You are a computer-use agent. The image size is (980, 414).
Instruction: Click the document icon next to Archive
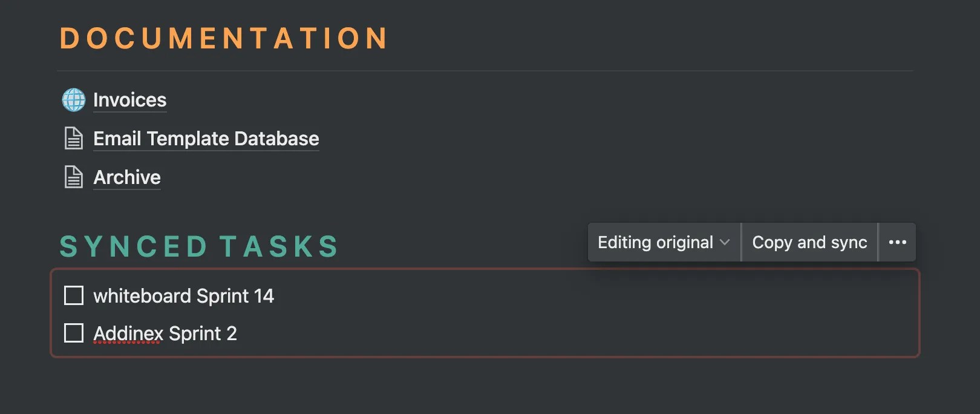tap(74, 177)
